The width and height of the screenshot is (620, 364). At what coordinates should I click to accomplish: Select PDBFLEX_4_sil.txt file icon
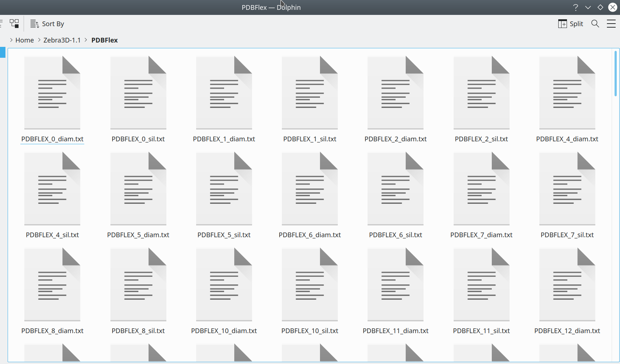pyautogui.click(x=52, y=189)
